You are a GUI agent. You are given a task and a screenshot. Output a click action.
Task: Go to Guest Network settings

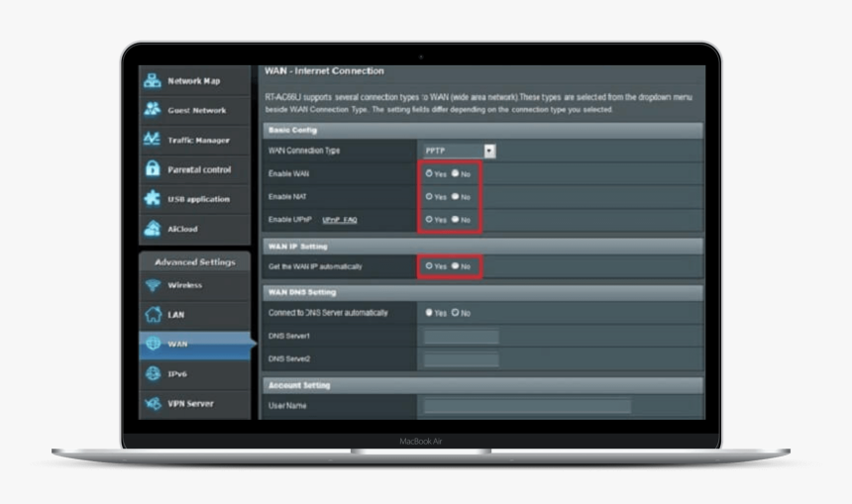coord(194,110)
